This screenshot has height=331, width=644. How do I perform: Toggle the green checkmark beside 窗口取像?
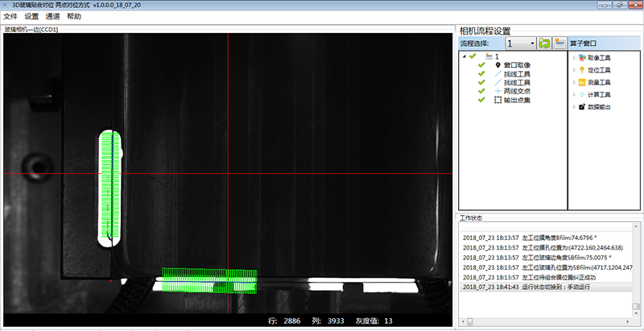[481, 64]
